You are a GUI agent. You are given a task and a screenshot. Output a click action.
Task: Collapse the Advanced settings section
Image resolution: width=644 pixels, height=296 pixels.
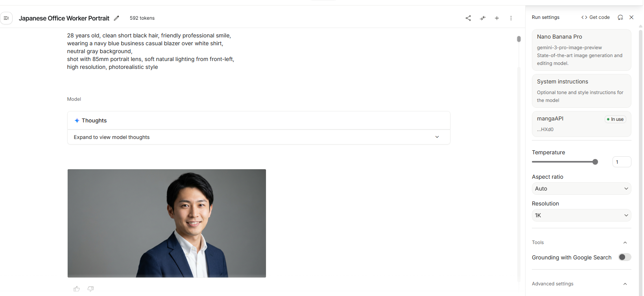click(x=625, y=284)
